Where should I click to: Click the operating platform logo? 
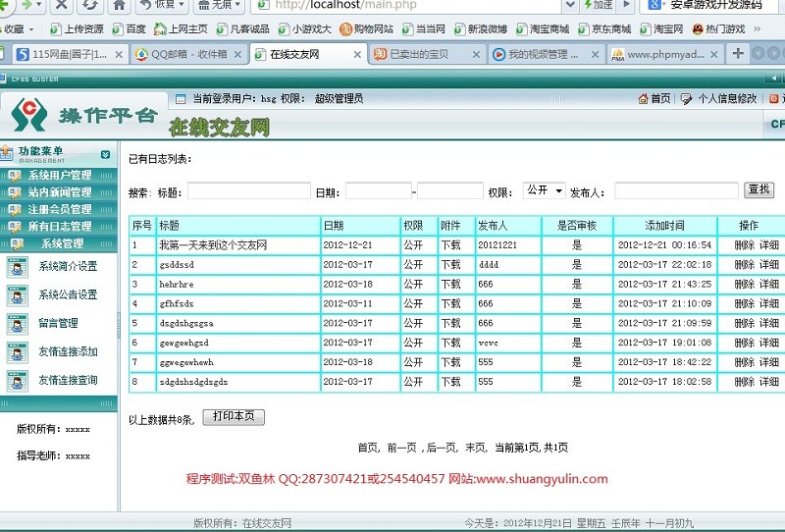click(x=29, y=115)
